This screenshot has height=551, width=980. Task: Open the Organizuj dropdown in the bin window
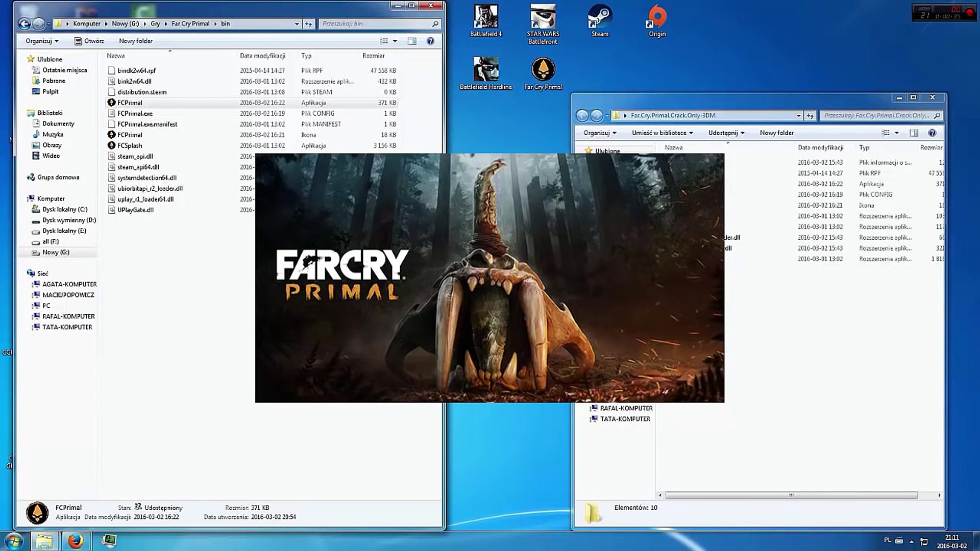click(42, 41)
